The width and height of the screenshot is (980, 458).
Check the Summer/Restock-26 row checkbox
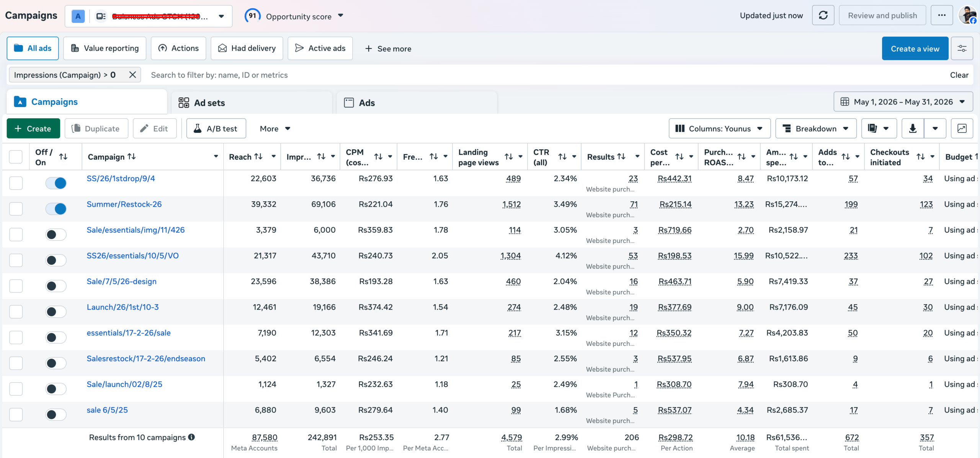(16, 209)
